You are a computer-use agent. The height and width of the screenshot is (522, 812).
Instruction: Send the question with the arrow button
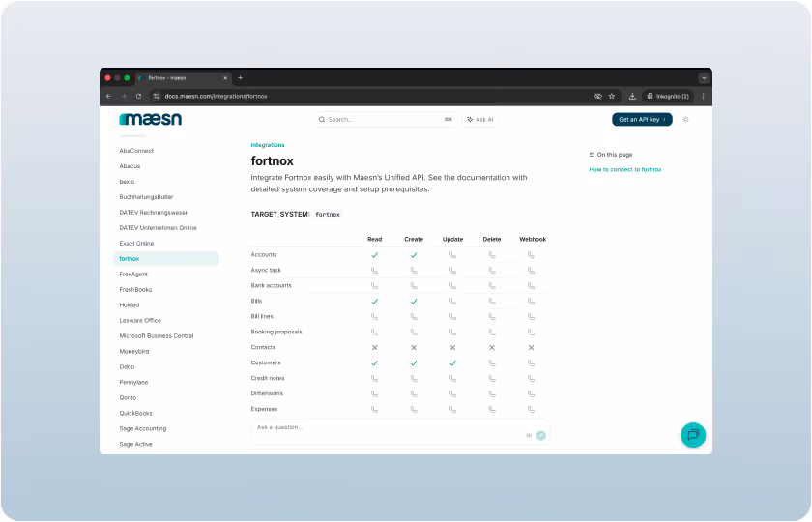[541, 436]
